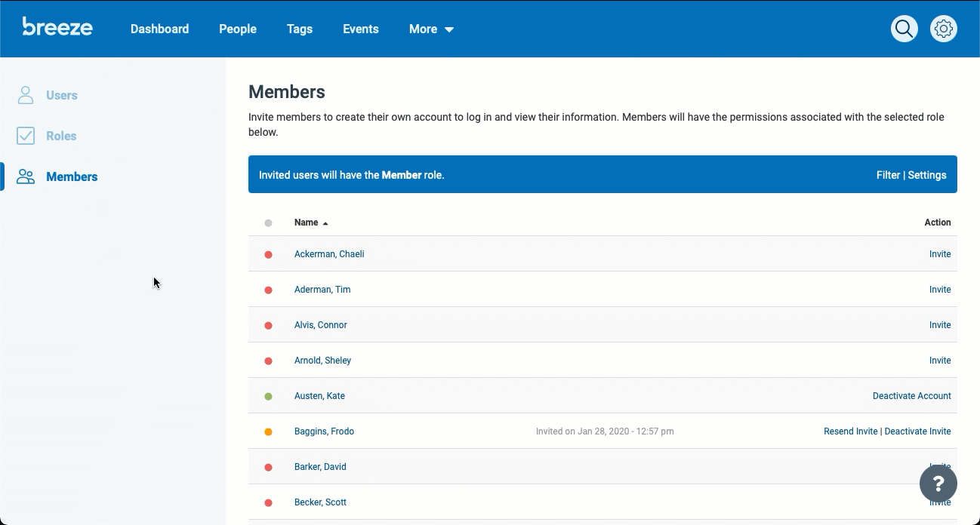Go to the Dashboard menu

pyautogui.click(x=159, y=29)
